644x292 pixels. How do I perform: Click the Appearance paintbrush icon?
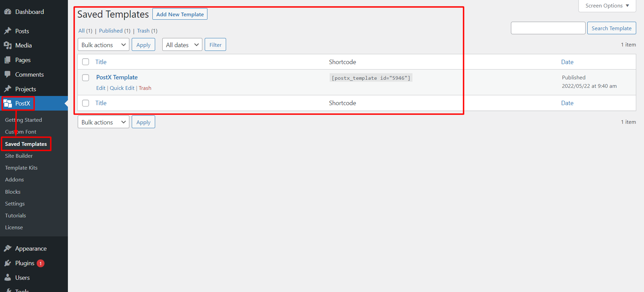click(7, 249)
